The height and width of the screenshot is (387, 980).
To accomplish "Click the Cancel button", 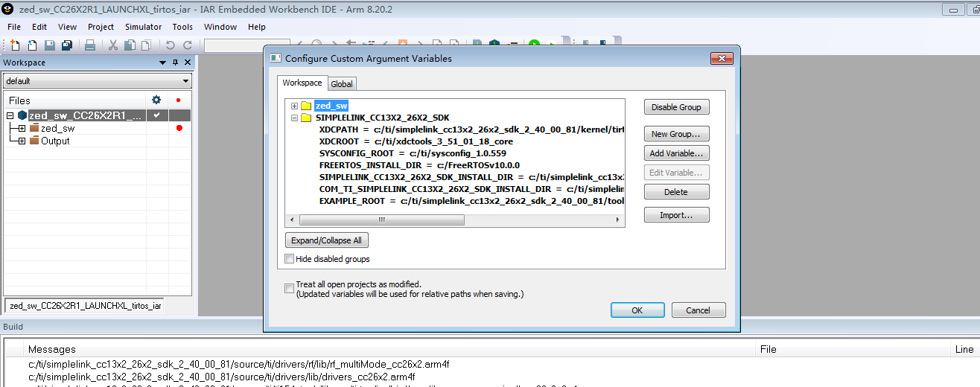I will (x=699, y=310).
